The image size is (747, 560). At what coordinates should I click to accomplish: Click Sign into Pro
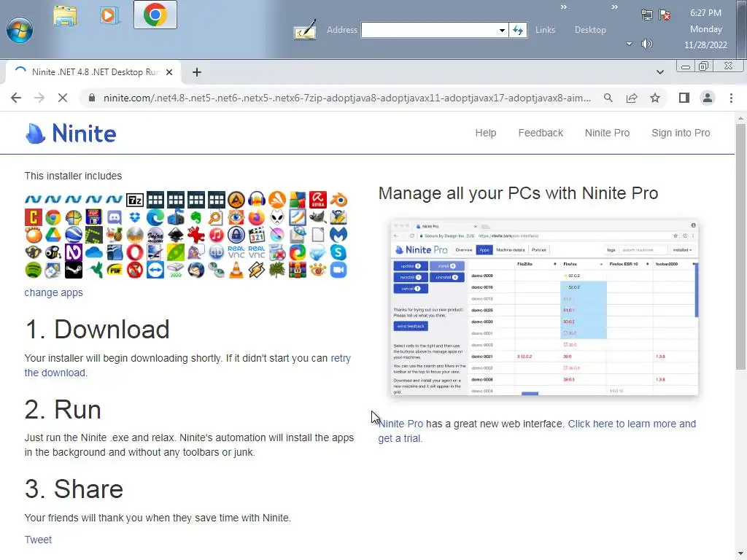[x=681, y=133]
